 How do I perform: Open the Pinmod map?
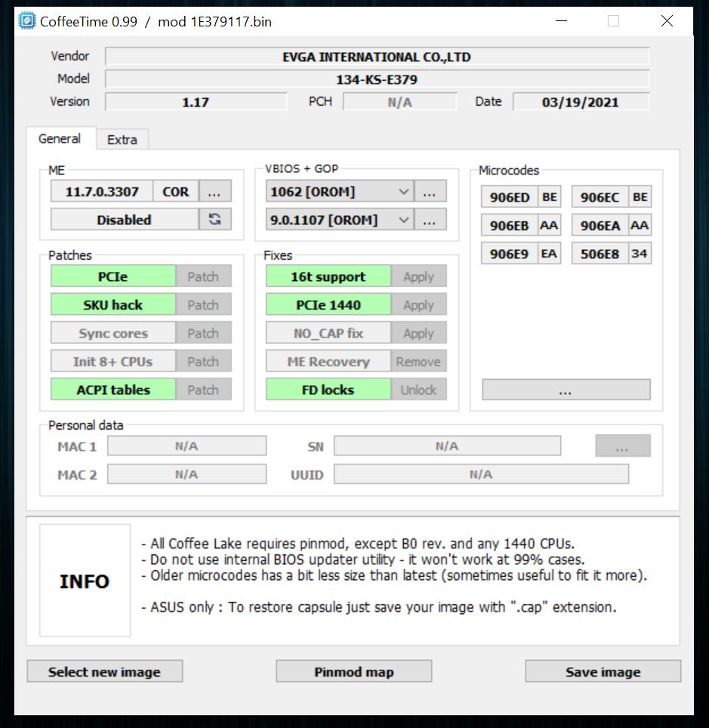pos(354,671)
